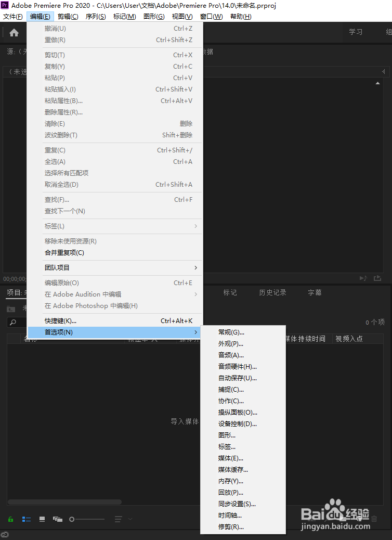Open the 剪辑(C) menu

click(x=68, y=17)
